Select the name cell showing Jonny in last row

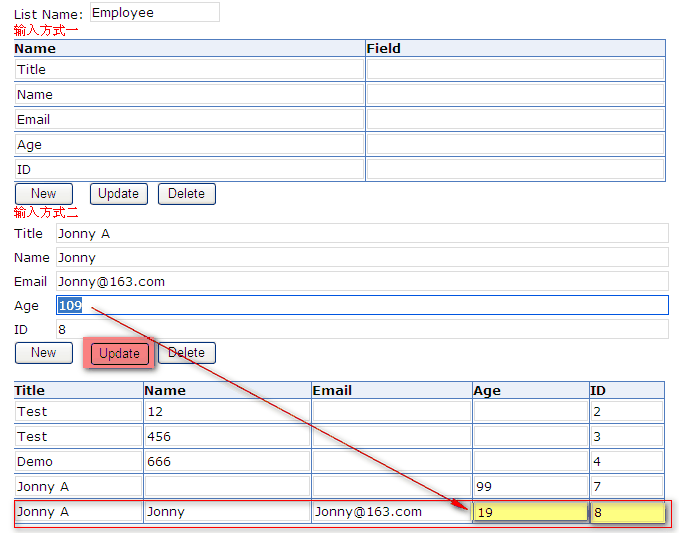pyautogui.click(x=227, y=512)
